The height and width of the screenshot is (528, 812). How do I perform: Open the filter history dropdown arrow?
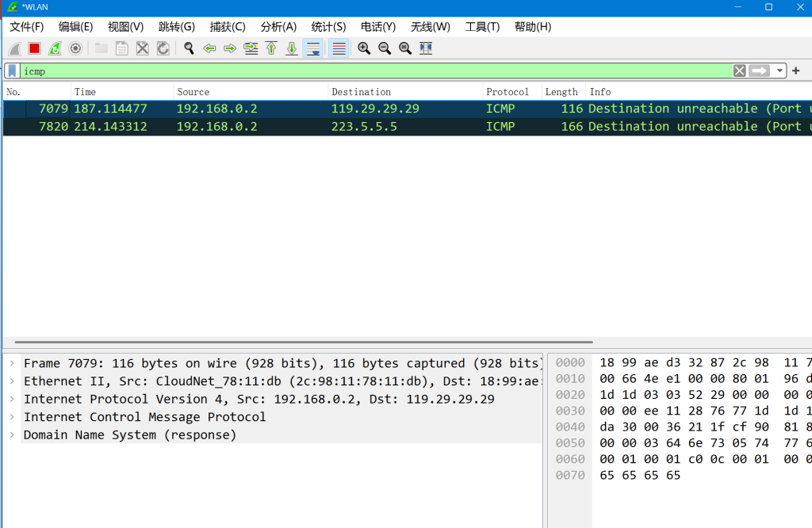click(780, 71)
